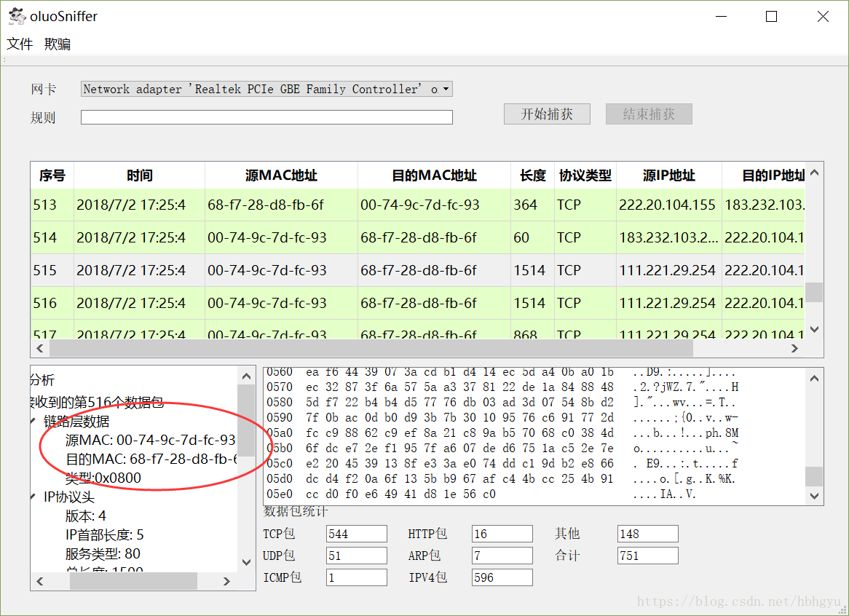Click the TCP包 count field
The height and width of the screenshot is (616, 849).
357,534
